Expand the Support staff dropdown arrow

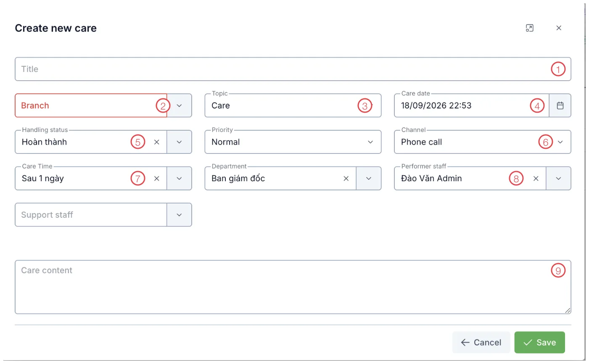tap(179, 215)
